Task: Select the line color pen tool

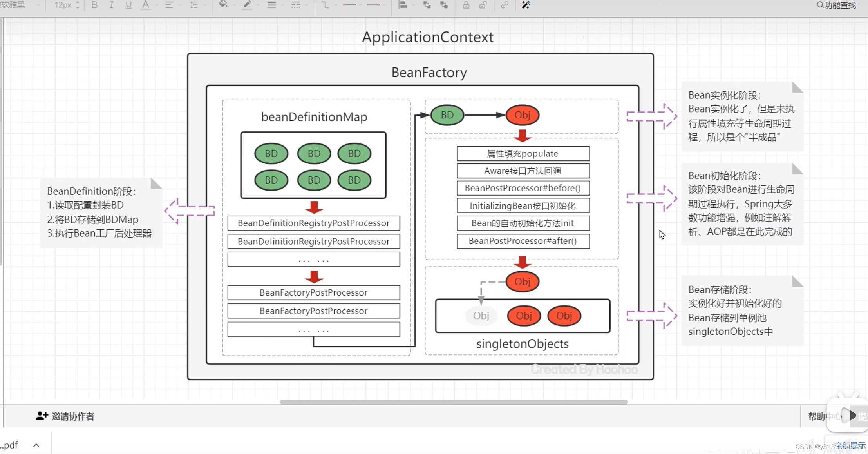Action: click(247, 5)
